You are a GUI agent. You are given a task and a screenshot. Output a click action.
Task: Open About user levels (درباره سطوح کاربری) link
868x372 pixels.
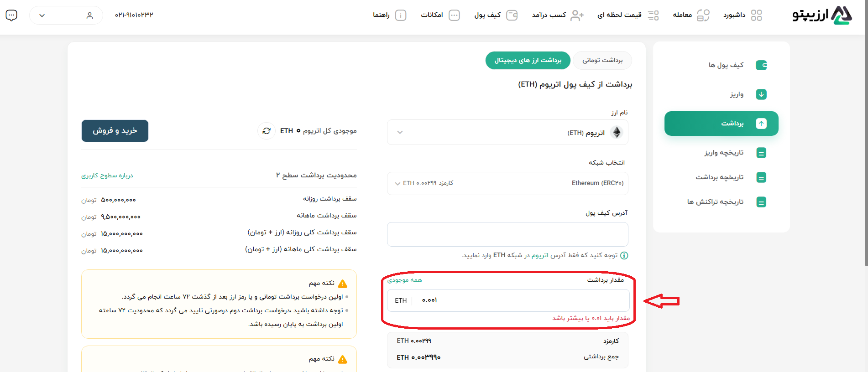107,176
